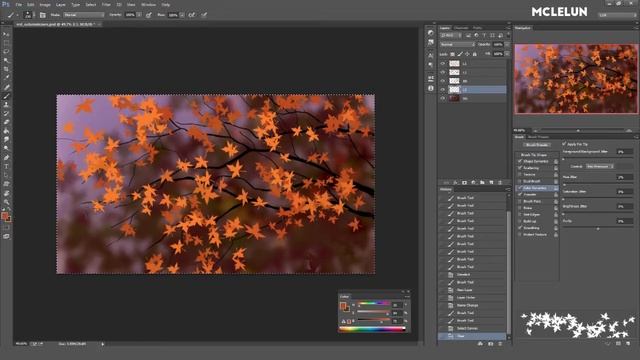This screenshot has height=360, width=640.
Task: Click lock transparent pixels icon
Action: pos(452,54)
